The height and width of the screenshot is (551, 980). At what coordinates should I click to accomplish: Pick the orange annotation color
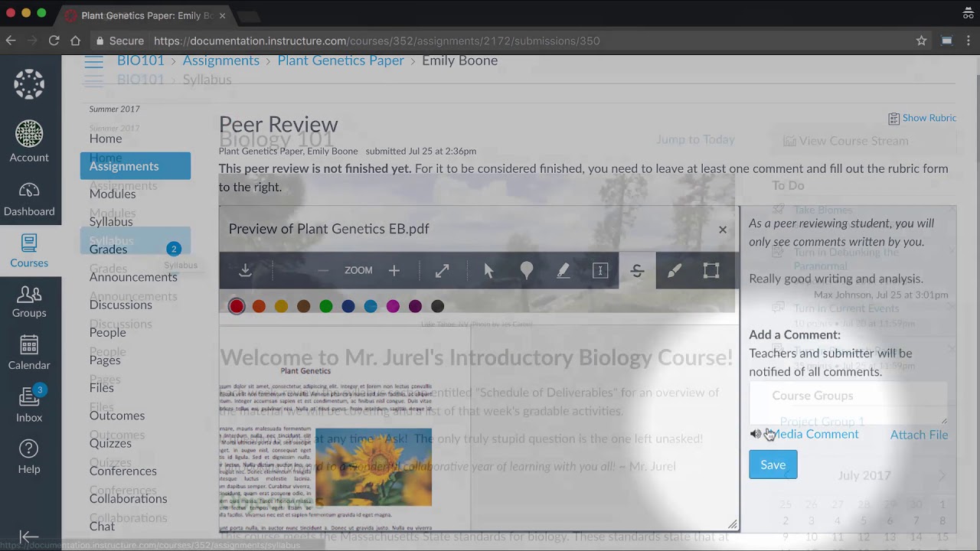259,306
